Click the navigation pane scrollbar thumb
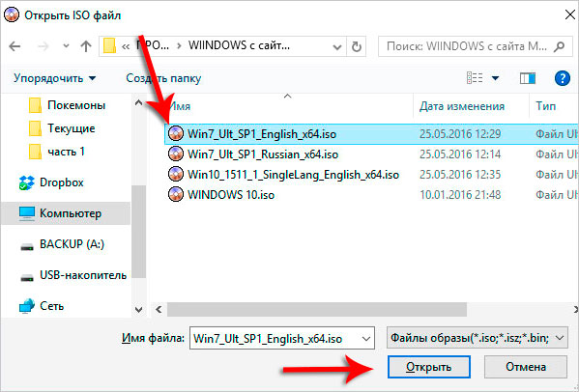This screenshot has height=392, width=579. point(138,232)
